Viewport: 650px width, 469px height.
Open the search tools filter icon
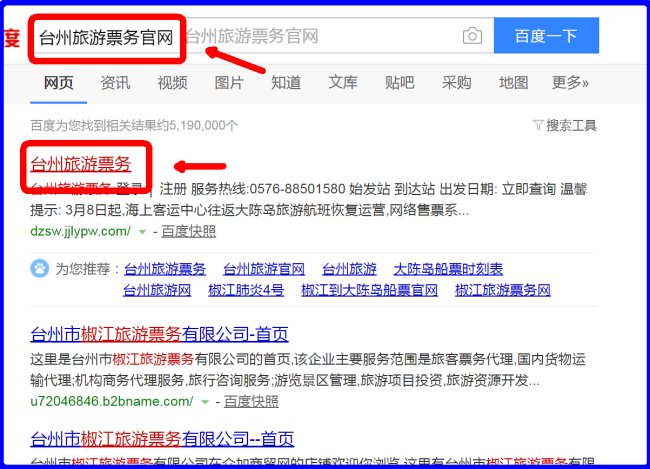click(x=538, y=125)
